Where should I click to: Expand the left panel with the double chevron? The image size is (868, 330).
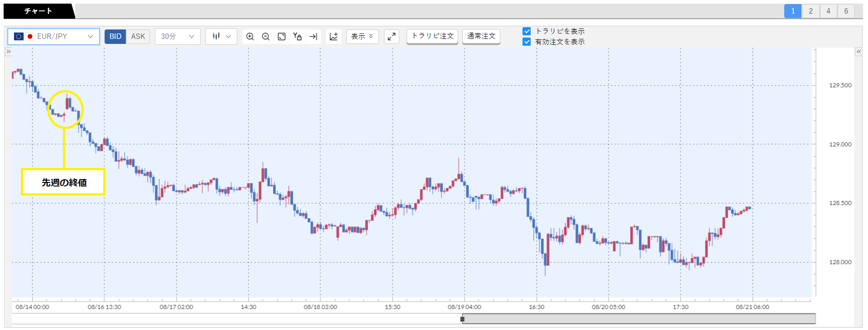tap(8, 52)
